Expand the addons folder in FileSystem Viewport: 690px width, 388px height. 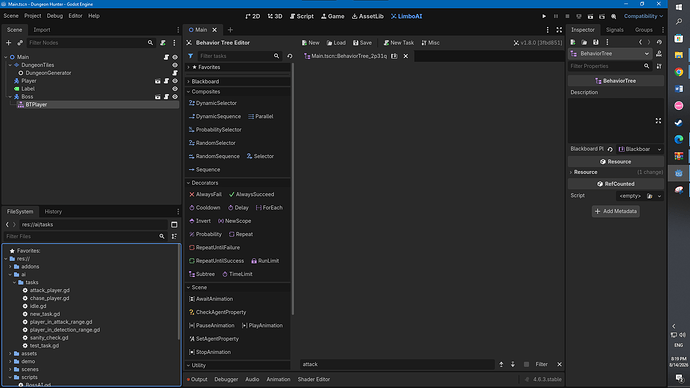[x=11, y=267]
